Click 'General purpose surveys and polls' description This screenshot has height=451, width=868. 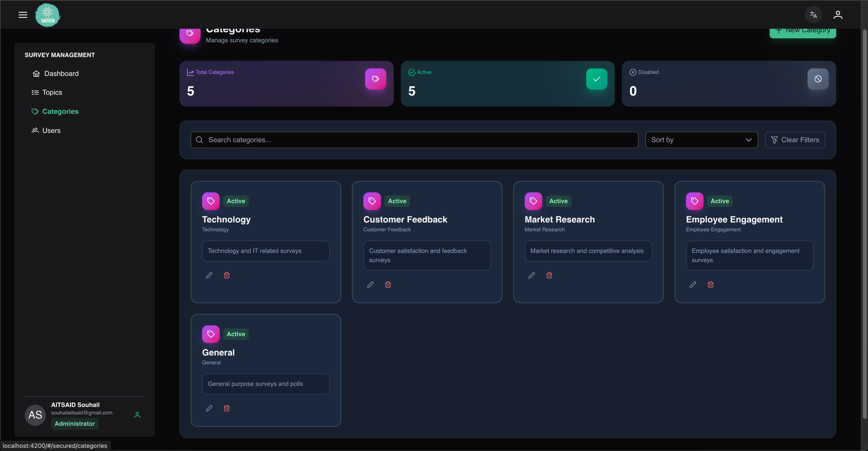(255, 384)
